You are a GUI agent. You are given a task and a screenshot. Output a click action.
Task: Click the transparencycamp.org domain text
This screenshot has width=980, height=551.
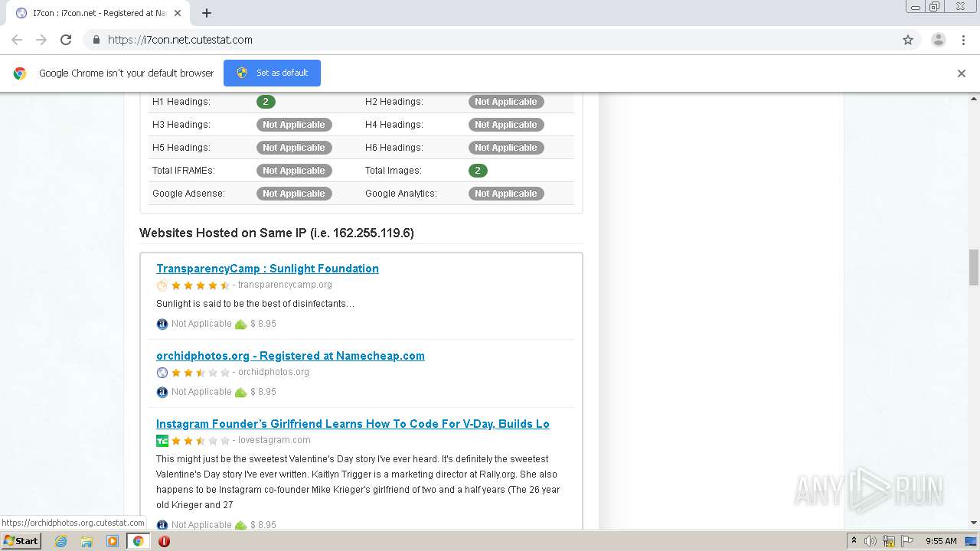click(285, 285)
